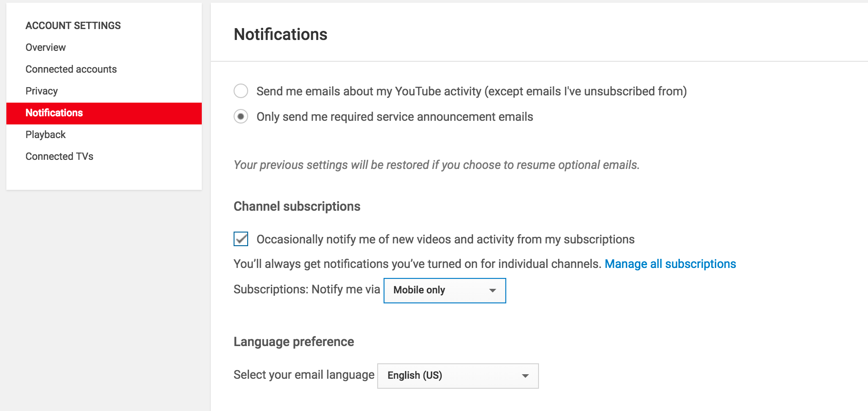Open the Connected TVs section
Viewport: 868px width, 411px height.
[x=59, y=156]
